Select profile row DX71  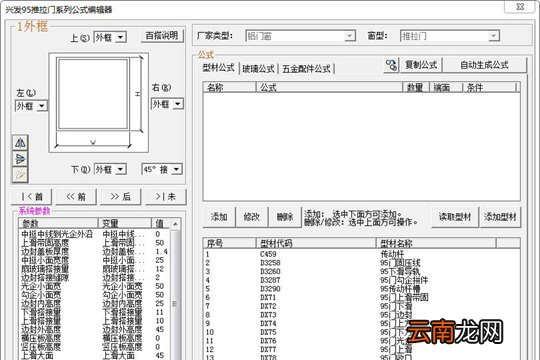(x=361, y=297)
